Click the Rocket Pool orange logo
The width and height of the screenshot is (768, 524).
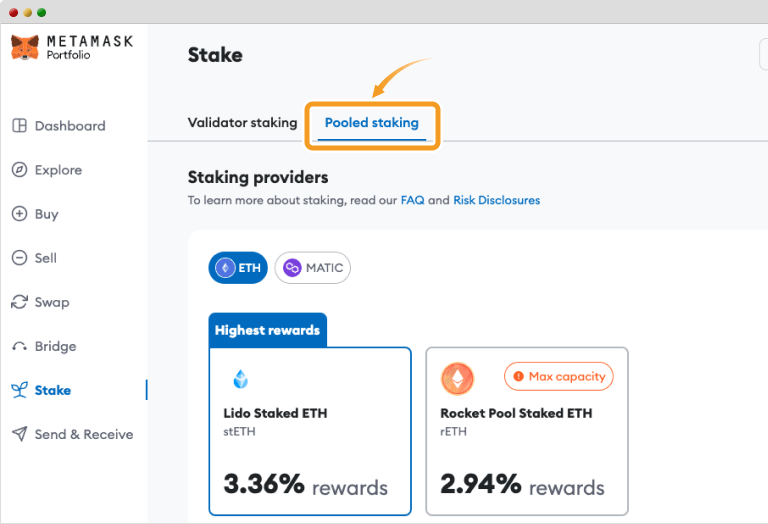pos(458,378)
